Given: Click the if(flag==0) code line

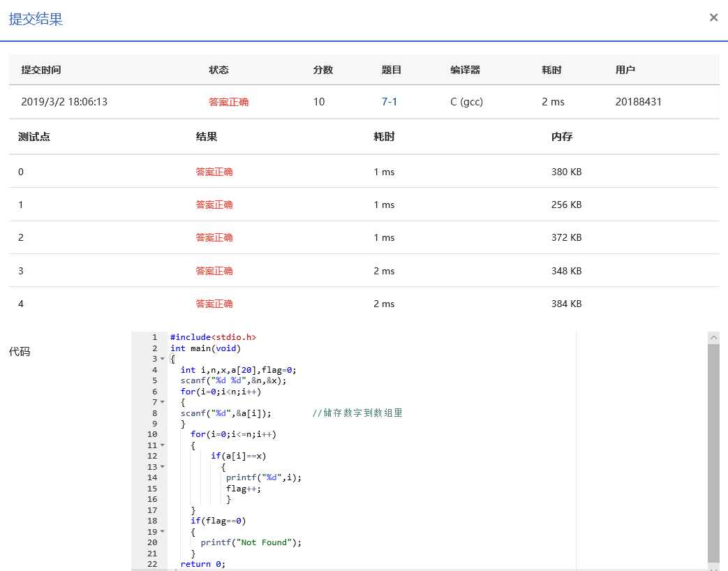Looking at the screenshot, I should click(x=218, y=521).
